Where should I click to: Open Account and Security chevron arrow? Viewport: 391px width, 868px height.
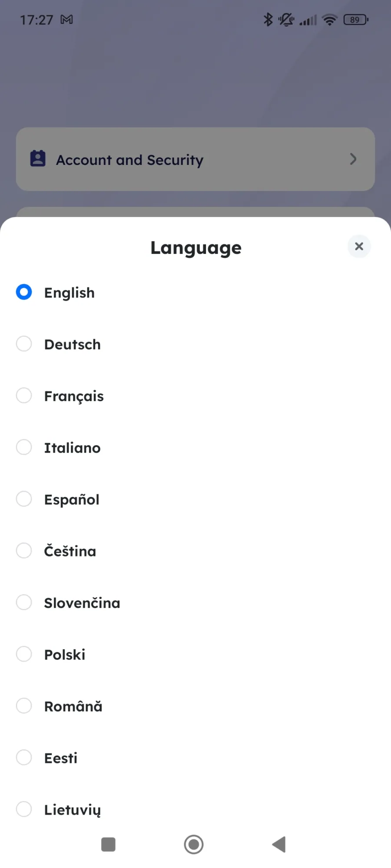[x=353, y=159]
